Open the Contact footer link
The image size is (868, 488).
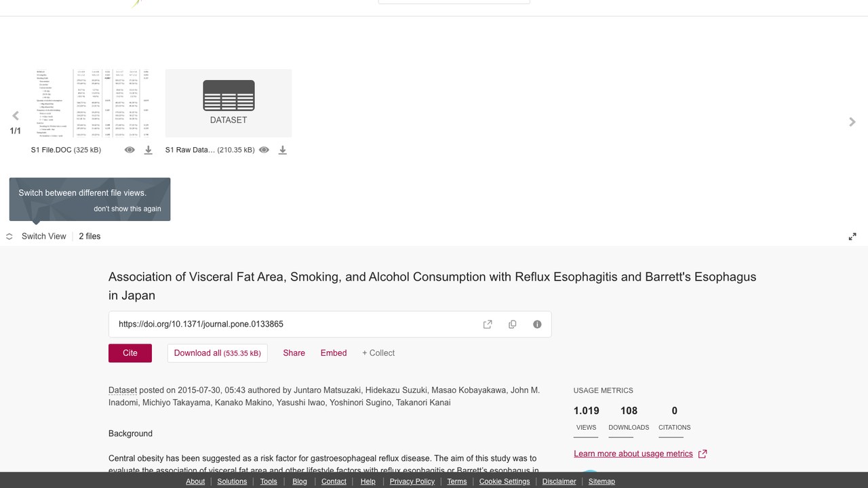point(334,481)
